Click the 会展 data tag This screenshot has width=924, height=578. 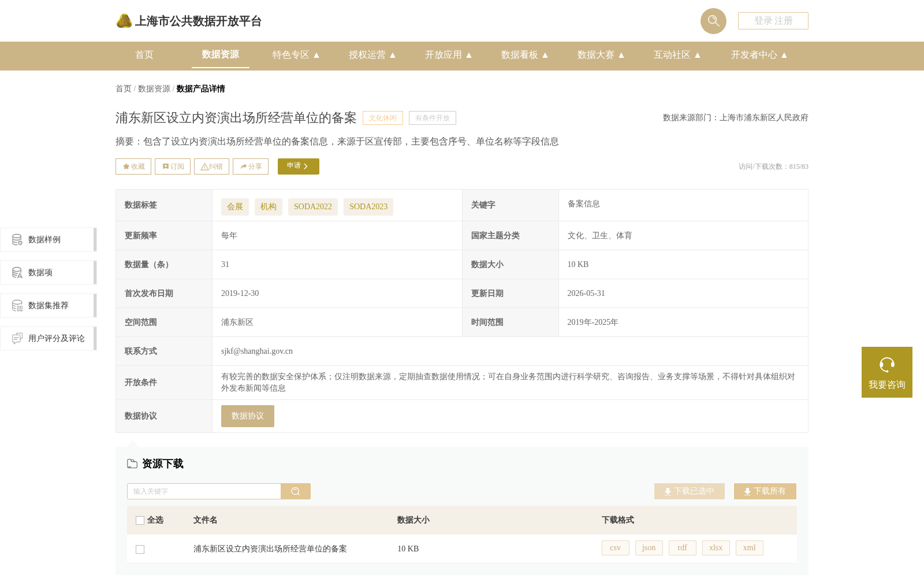pyautogui.click(x=235, y=207)
